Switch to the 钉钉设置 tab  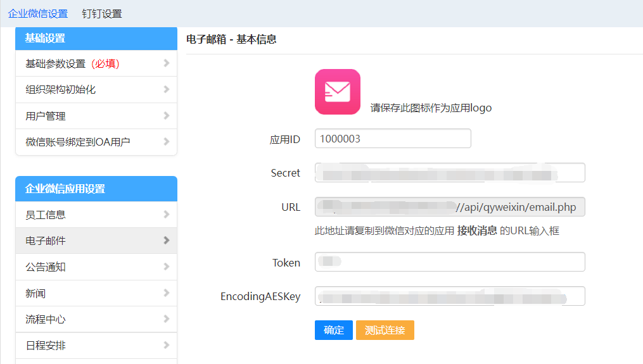click(x=102, y=13)
